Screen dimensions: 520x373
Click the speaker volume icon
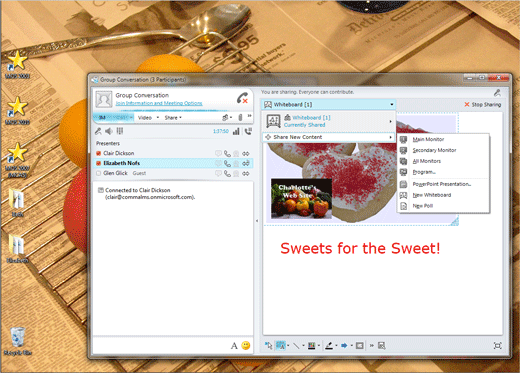[109, 131]
